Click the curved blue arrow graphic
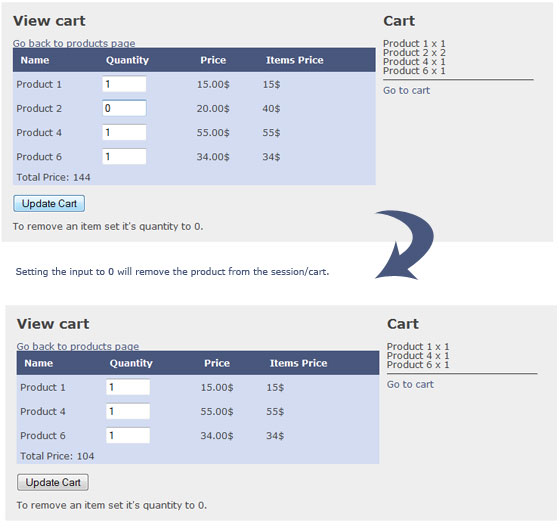Screen dimensions: 560x529 click(405, 244)
